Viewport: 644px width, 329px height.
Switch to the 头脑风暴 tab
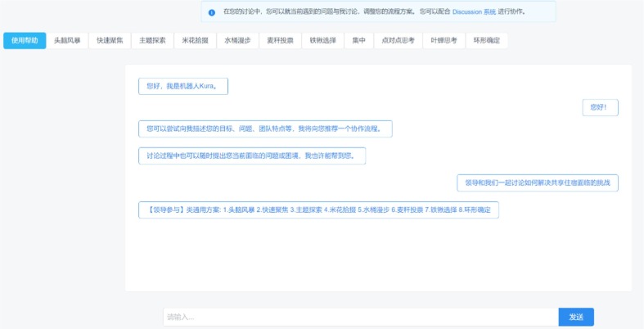pos(67,40)
